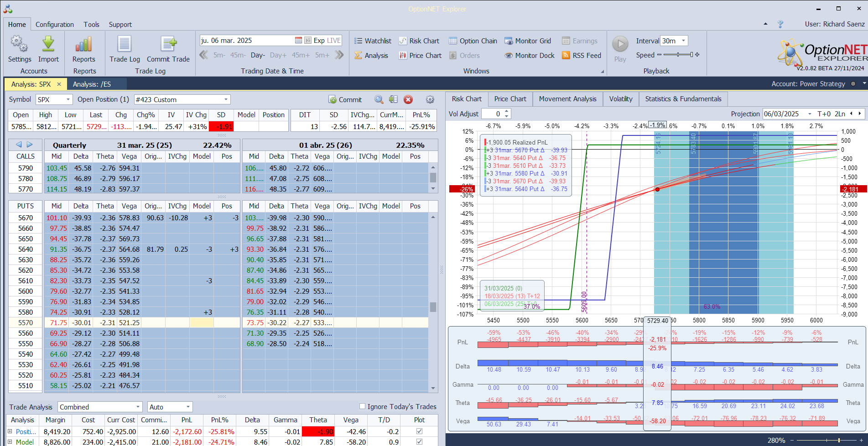868x446 pixels.
Task: Click the account status circle indicator
Action: click(853, 84)
